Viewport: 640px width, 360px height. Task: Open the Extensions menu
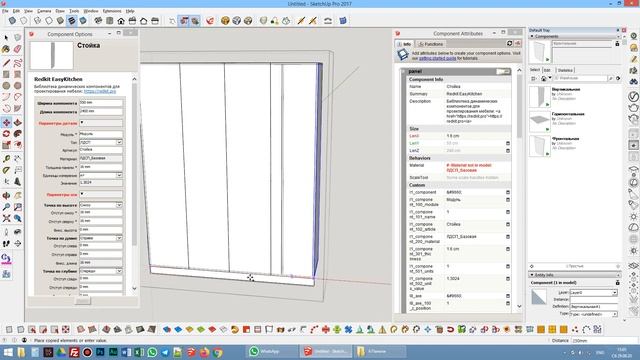tap(111, 11)
